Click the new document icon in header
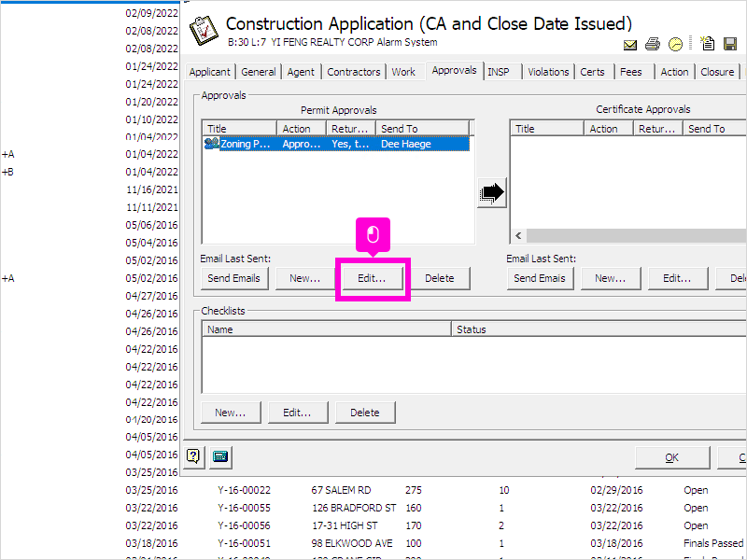Screen dimensions: 747x560 tap(707, 43)
